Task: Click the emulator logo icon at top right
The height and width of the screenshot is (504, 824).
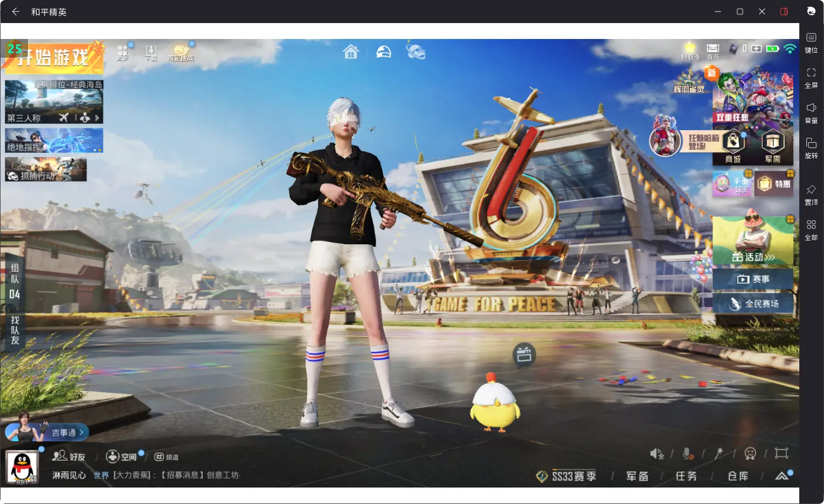Action: click(811, 11)
